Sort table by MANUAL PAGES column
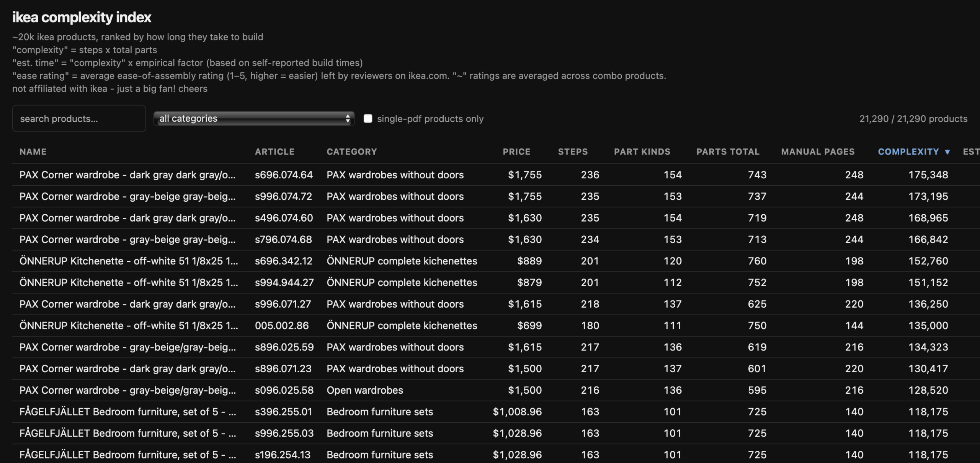 [818, 152]
